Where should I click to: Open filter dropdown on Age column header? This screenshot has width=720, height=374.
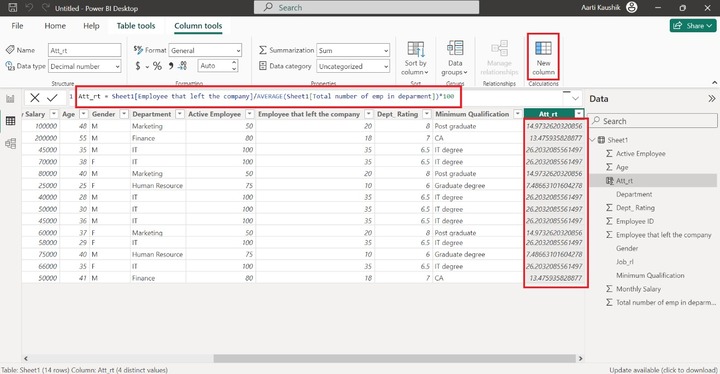84,113
